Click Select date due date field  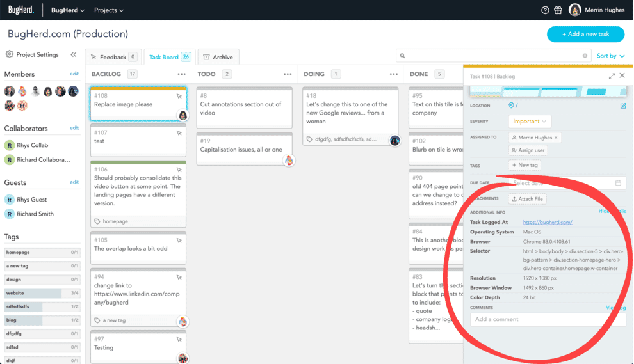coord(567,183)
